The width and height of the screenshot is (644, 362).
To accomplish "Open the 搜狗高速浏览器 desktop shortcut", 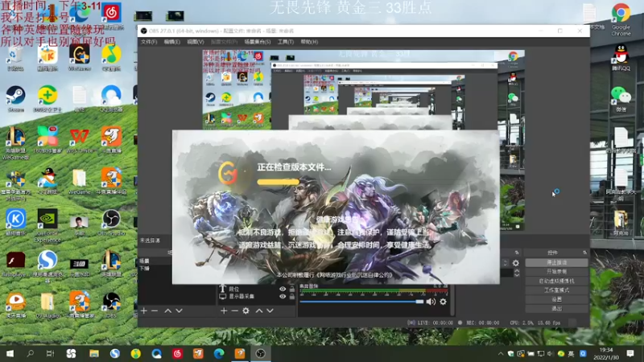I will tap(47, 266).
